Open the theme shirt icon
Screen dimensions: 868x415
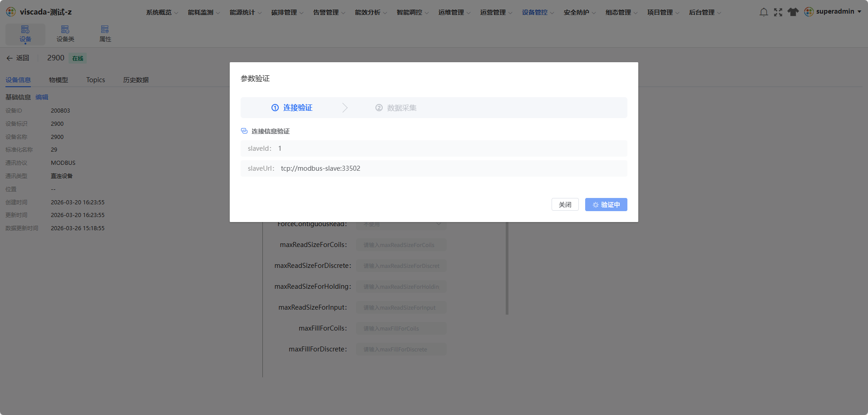(x=793, y=12)
